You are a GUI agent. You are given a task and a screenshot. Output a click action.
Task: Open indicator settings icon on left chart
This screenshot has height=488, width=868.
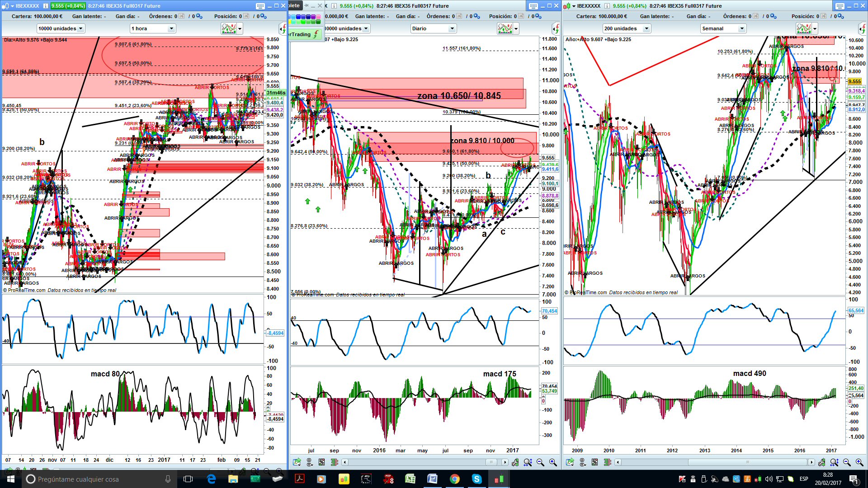pyautogui.click(x=229, y=29)
